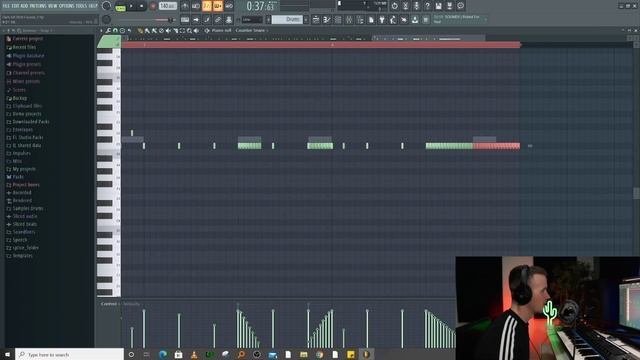The width and height of the screenshot is (640, 360).
Task: Click the render/export icon
Action: pyautogui.click(x=449, y=6)
